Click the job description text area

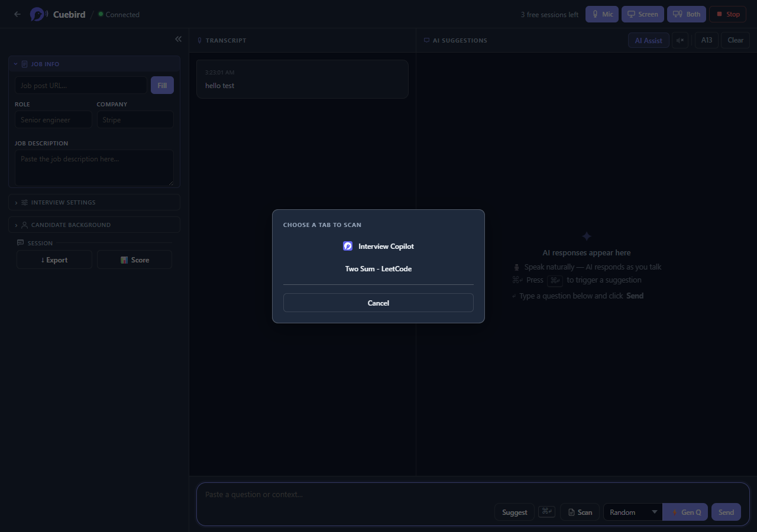95,168
